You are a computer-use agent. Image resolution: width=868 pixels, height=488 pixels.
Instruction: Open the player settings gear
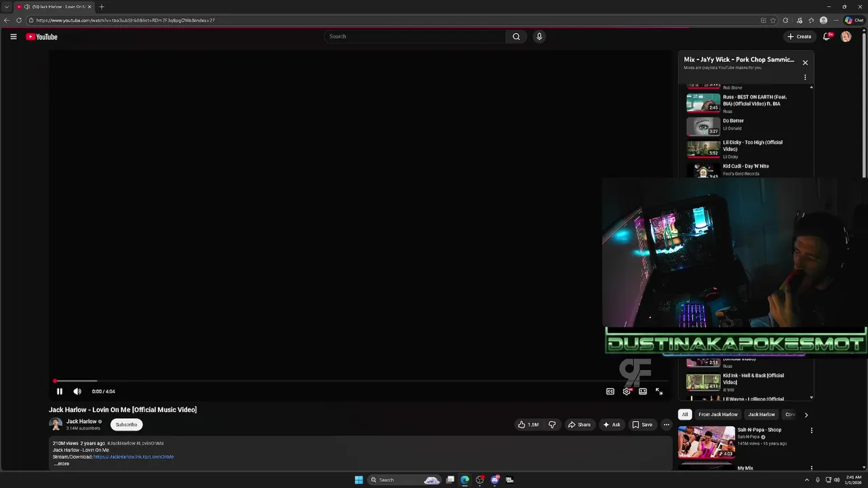(627, 391)
